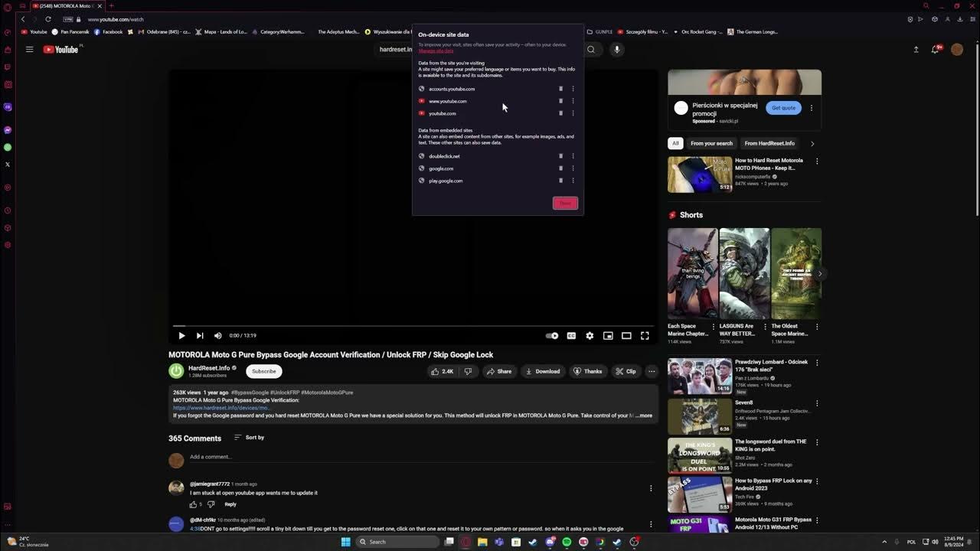Open more options for doubleclick.net
This screenshot has height=551, width=980.
point(573,156)
